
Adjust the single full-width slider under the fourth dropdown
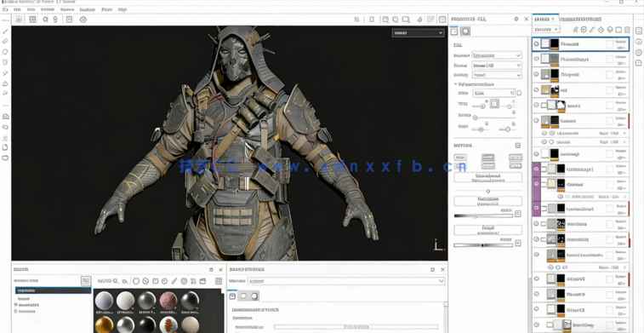(x=494, y=118)
